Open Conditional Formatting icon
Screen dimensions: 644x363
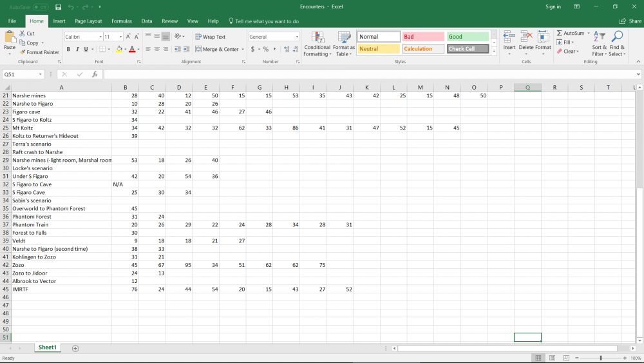(317, 37)
